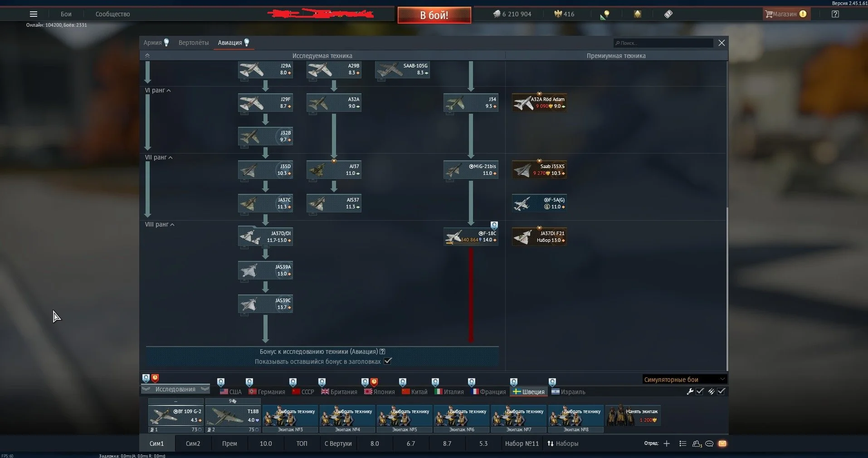Select the Набор №11 preset
The width and height of the screenshot is (868, 458).
coord(522,444)
